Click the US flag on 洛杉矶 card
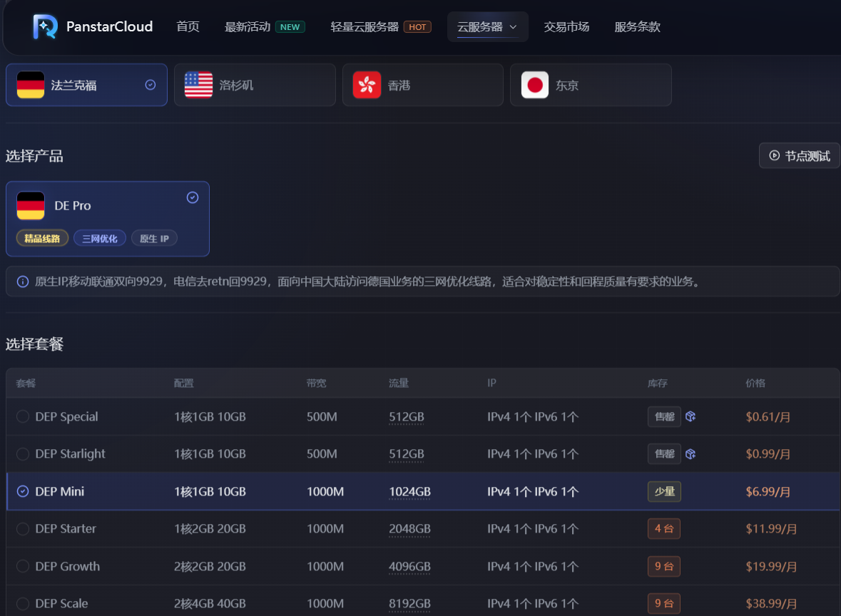This screenshot has height=616, width=841. click(x=198, y=85)
